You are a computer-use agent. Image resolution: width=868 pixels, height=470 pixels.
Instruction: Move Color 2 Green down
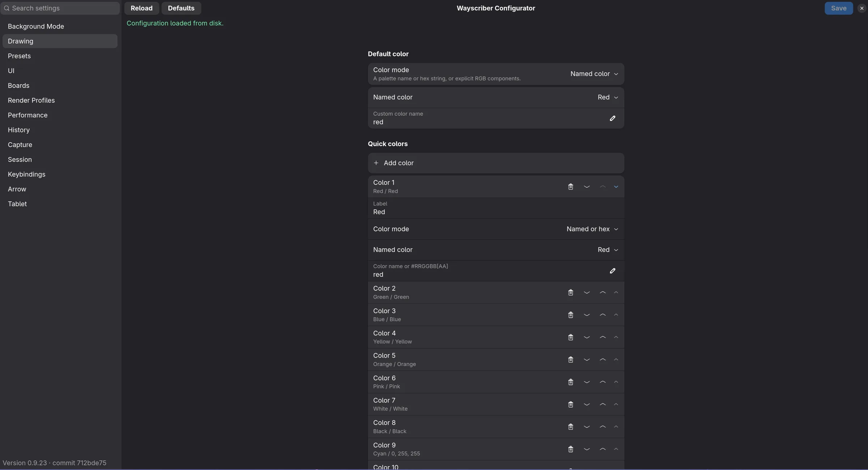click(x=587, y=292)
